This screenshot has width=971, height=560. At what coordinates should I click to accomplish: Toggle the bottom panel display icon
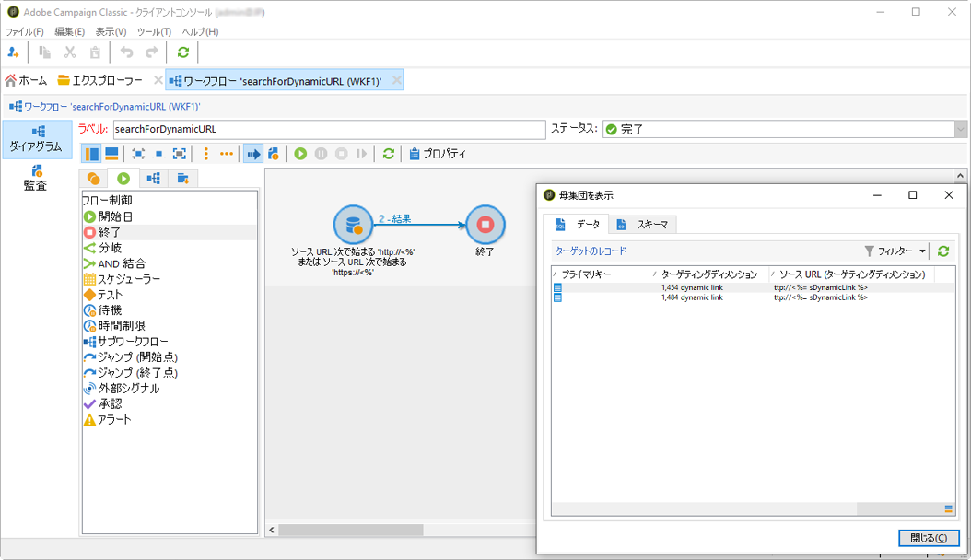click(111, 154)
